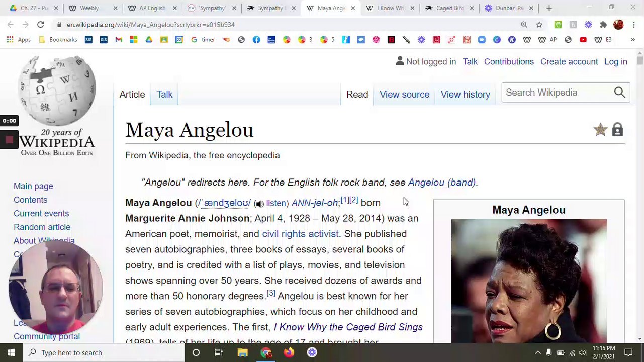Click the page protection padlock icon
Screen dimensions: 644x362
pos(617,130)
